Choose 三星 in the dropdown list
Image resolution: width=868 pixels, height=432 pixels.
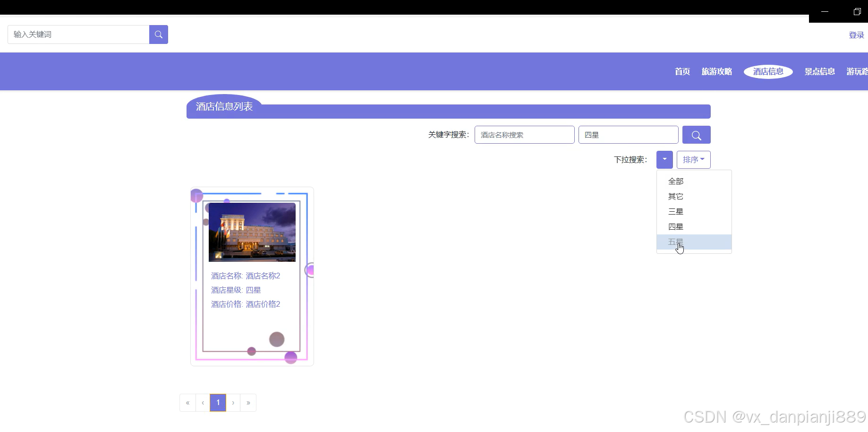(694, 212)
